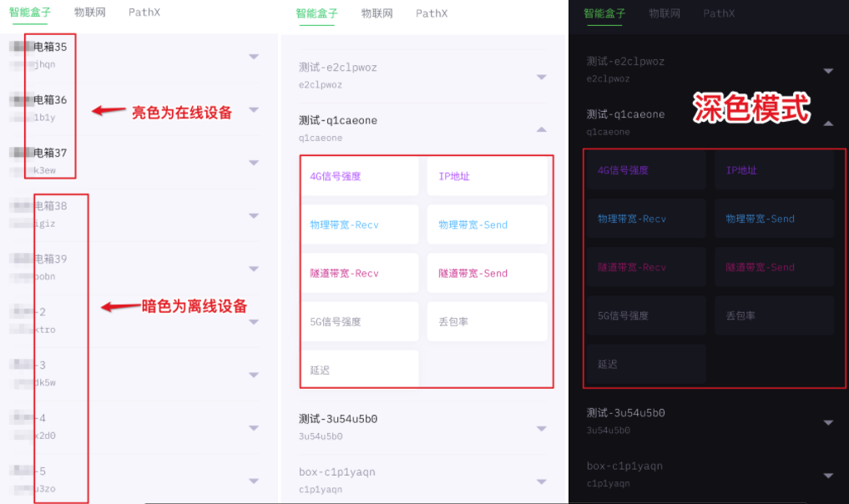Open 延迟 metric in the dark mode panel
The height and width of the screenshot is (504, 849).
pyautogui.click(x=645, y=365)
